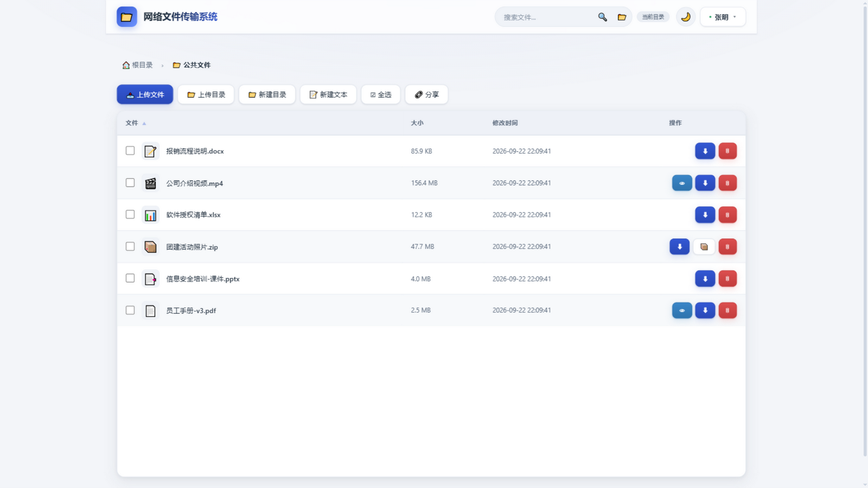This screenshot has height=488, width=868.
Task: Check the 公司介绍视频.mp4 checkbox
Action: pyautogui.click(x=130, y=183)
